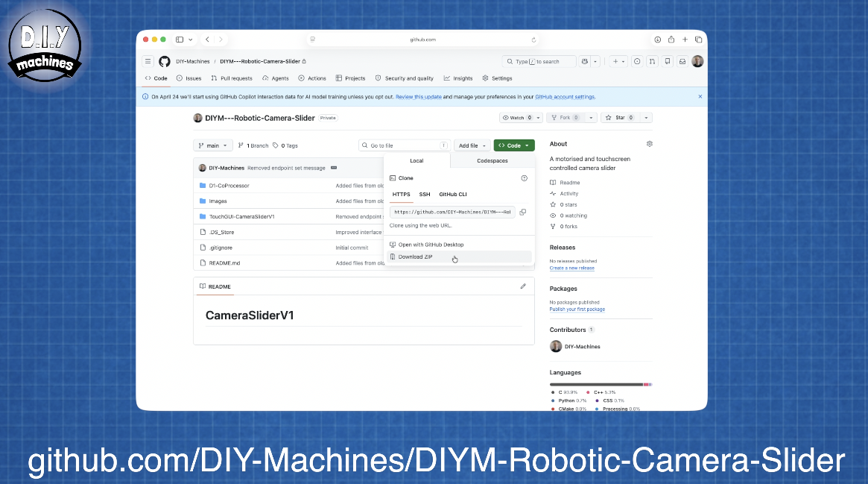Select the GitHub CLI clone tab

tap(453, 195)
